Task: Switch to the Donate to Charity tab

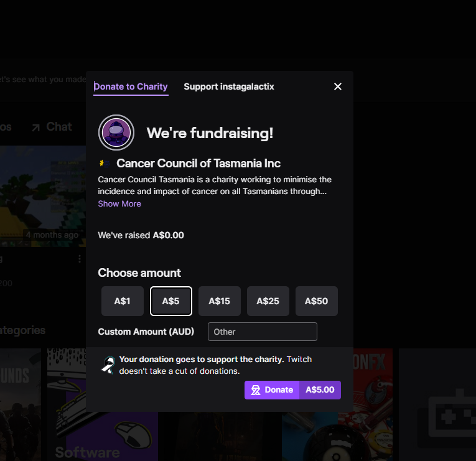Action: (x=131, y=87)
